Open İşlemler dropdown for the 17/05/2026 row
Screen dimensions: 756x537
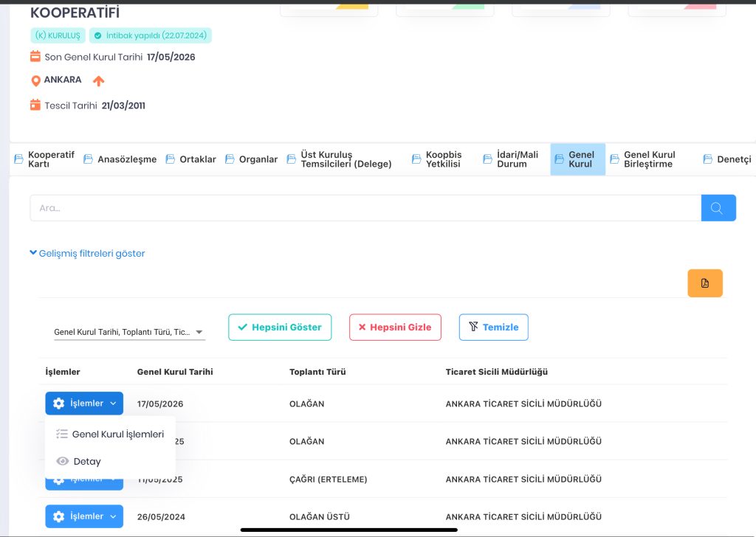pyautogui.click(x=84, y=403)
